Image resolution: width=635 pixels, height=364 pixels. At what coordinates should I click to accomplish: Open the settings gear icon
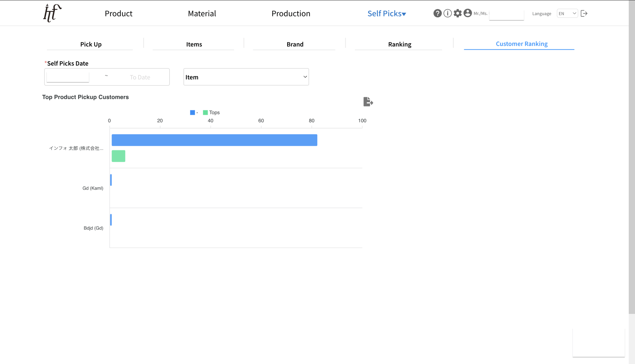458,13
